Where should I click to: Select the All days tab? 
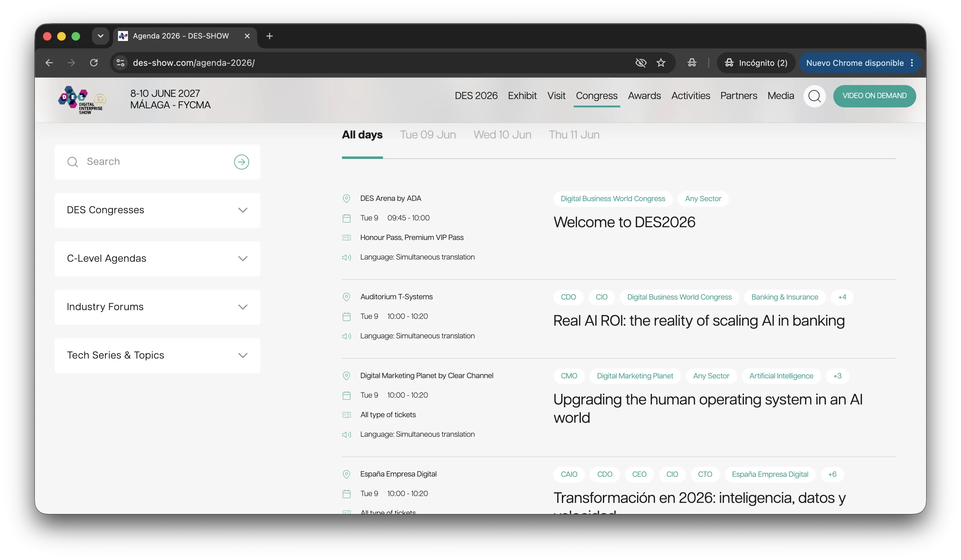[x=362, y=135]
